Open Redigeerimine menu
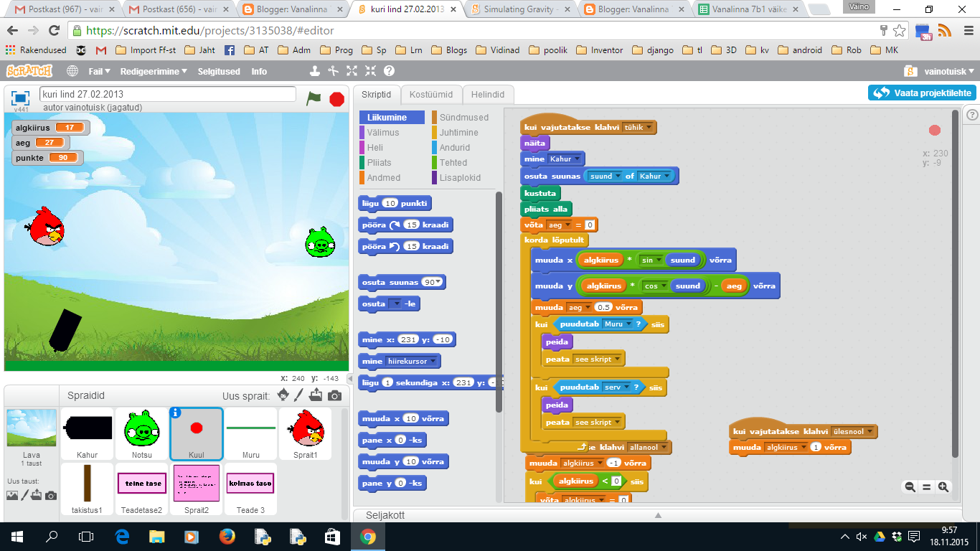Viewport: 980px width, 551px height. point(154,71)
